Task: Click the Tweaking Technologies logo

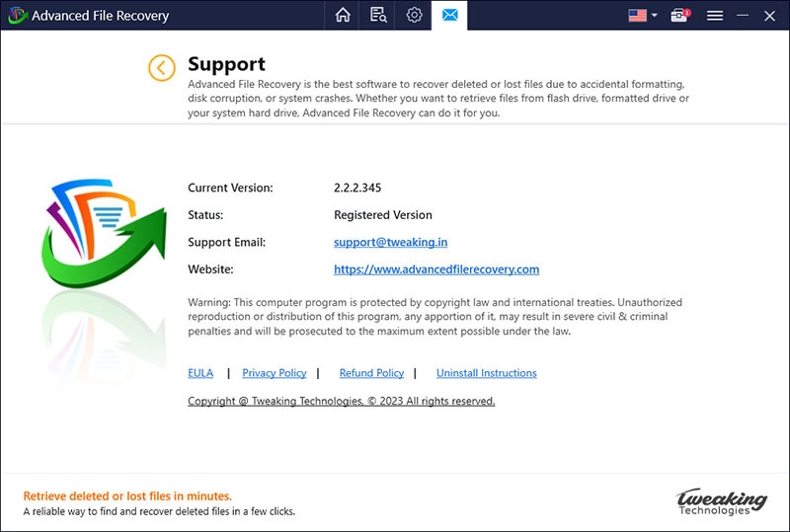Action: coord(722,501)
